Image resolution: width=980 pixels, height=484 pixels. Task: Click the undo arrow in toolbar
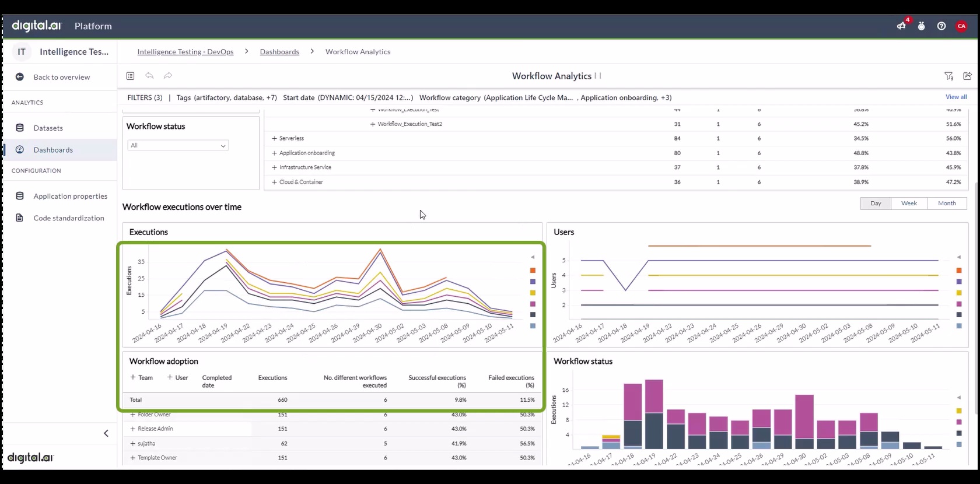(x=149, y=76)
